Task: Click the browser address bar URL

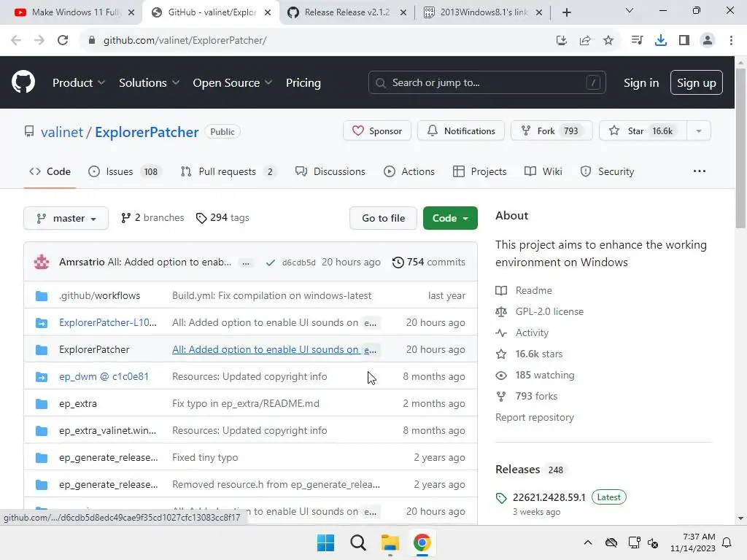Action: point(185,41)
